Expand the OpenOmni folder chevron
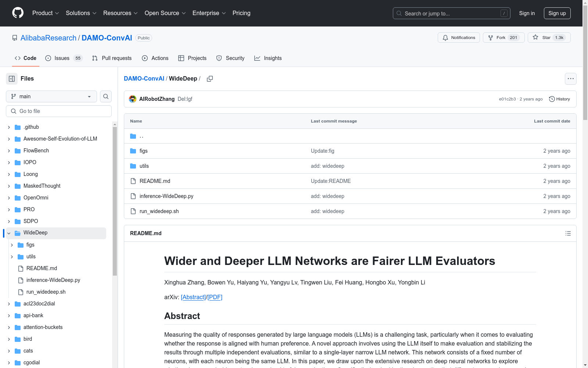Viewport: 588px width, 368px height. pyautogui.click(x=9, y=198)
